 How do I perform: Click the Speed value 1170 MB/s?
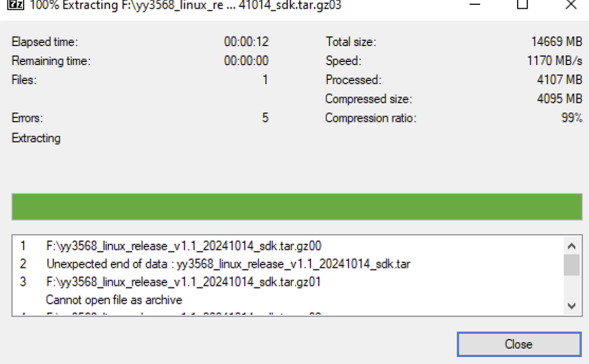coord(554,61)
